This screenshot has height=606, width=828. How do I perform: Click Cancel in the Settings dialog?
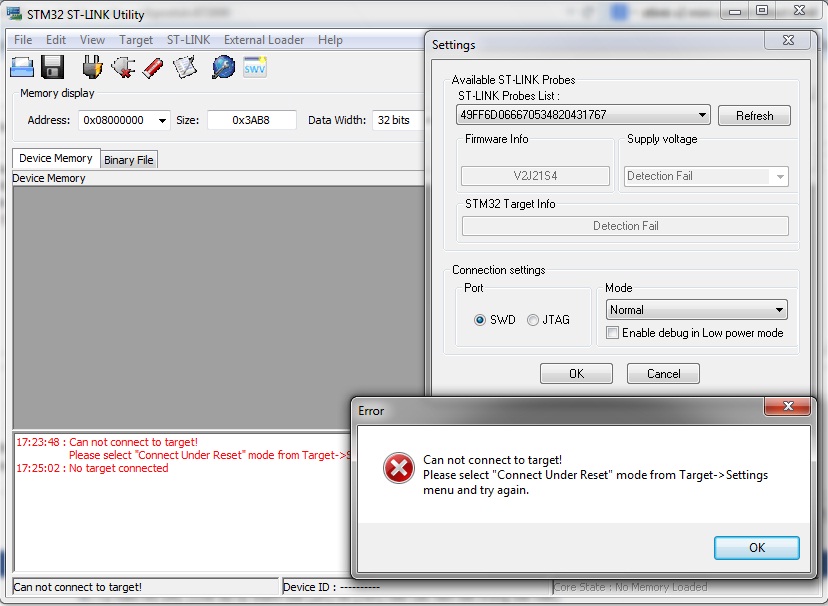(663, 374)
